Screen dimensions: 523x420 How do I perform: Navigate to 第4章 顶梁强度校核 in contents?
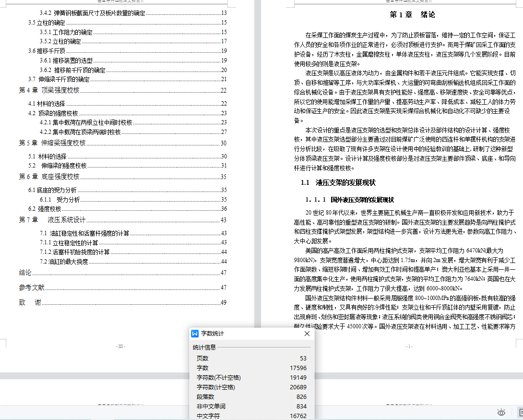pyautogui.click(x=49, y=90)
